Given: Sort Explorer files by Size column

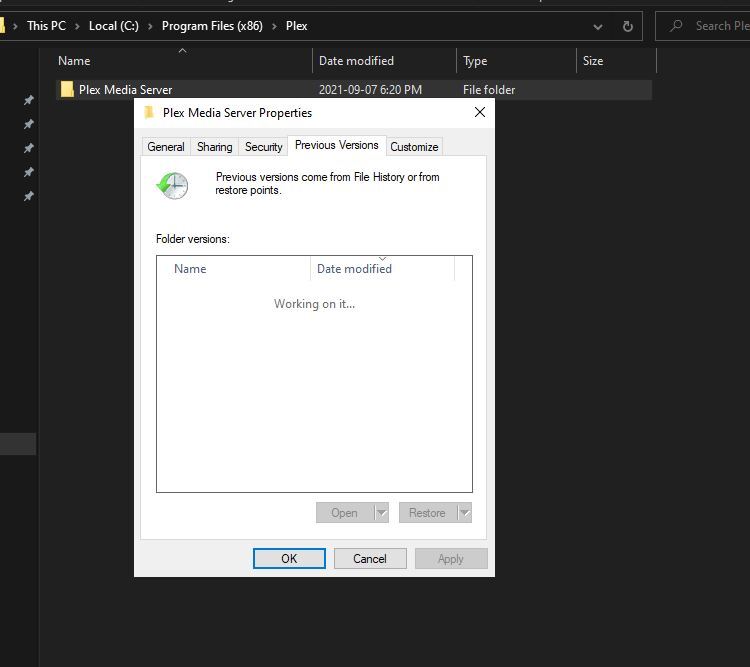Looking at the screenshot, I should pos(617,61).
